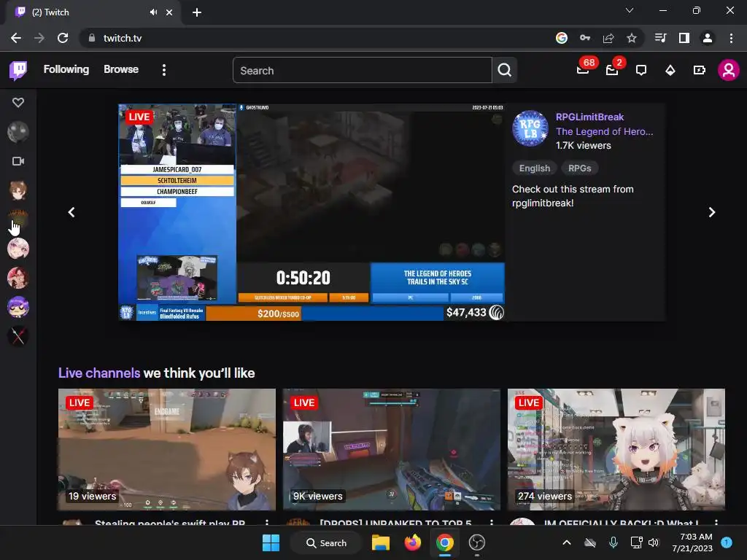Open the 19 viewers live stream thumbnail

click(167, 449)
